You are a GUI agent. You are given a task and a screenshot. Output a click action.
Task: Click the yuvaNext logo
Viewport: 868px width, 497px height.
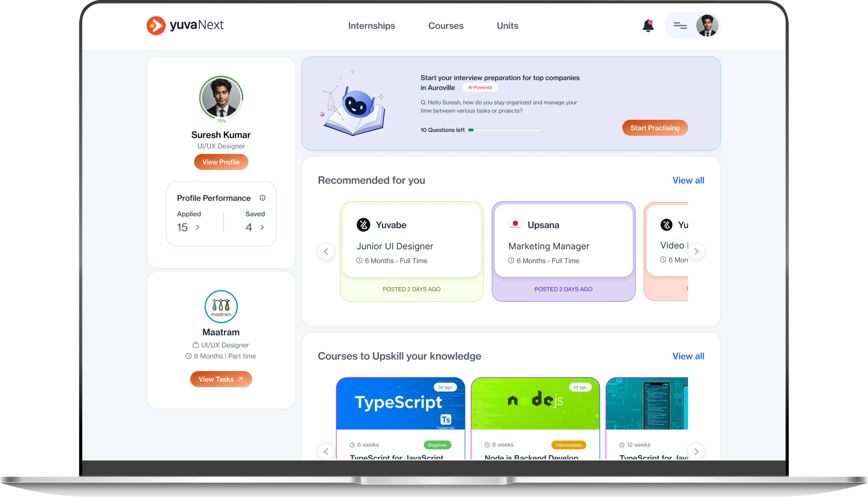tap(185, 25)
